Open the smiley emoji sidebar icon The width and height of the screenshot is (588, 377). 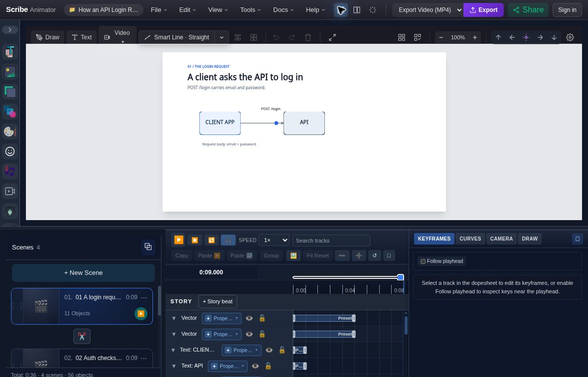10,151
